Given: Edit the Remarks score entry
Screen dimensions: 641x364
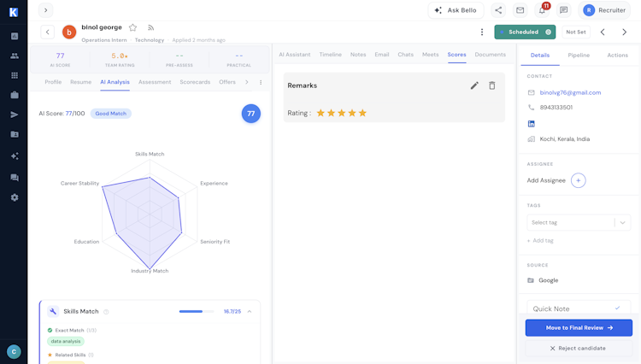Looking at the screenshot, I should pos(474,85).
